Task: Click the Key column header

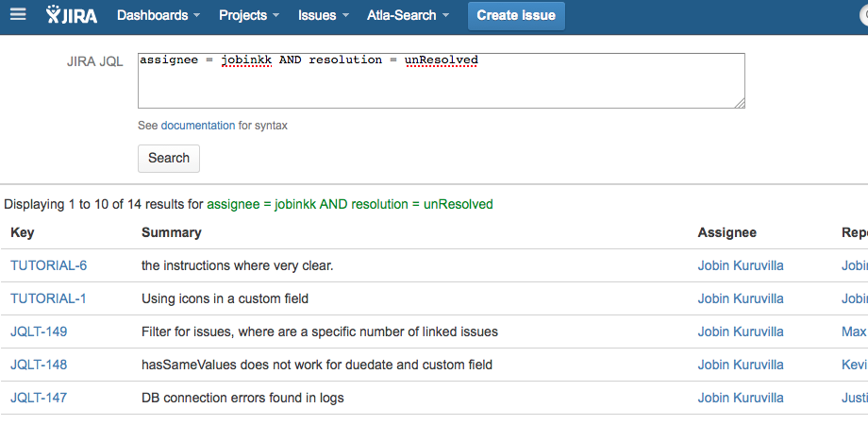Action: pyautogui.click(x=22, y=232)
